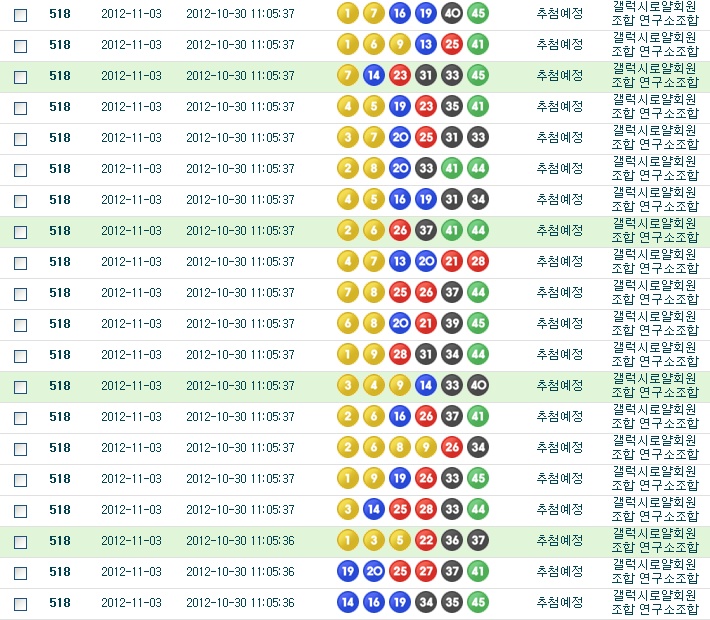Enable the checkbox for row 3-7-20-25-31-33

coord(20,138)
